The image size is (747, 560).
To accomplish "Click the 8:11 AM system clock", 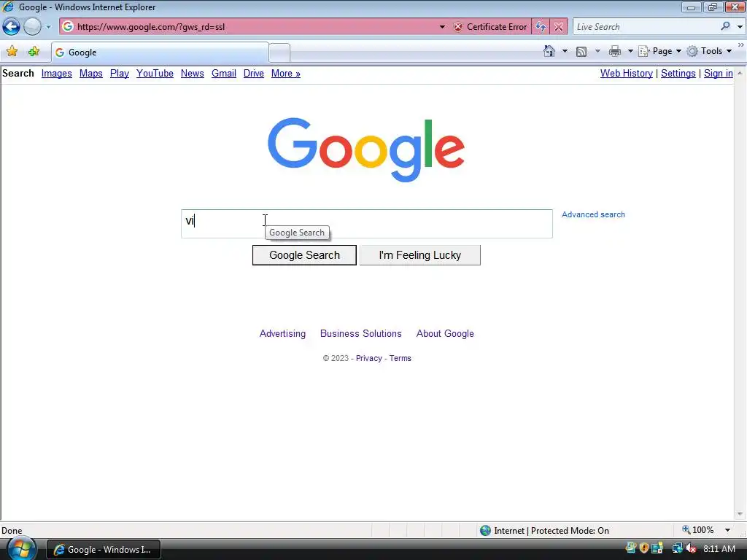I will click(719, 548).
